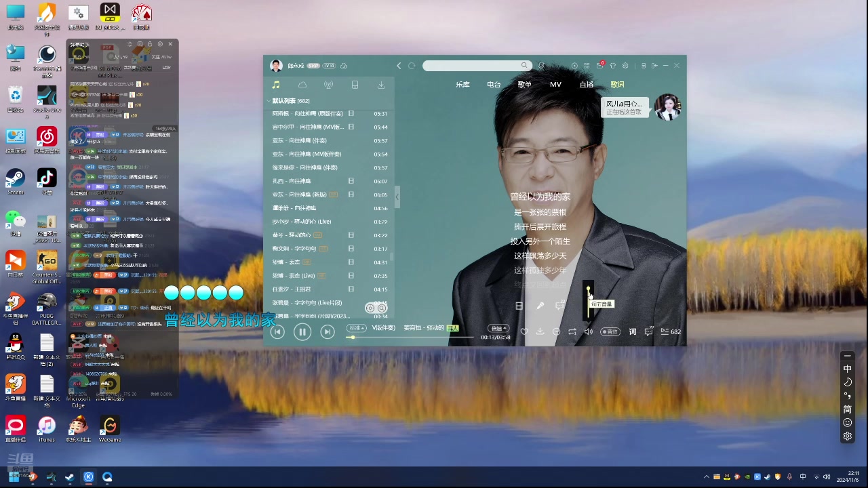Open comments icon in the player bar
This screenshot has width=868, height=488.
[649, 332]
